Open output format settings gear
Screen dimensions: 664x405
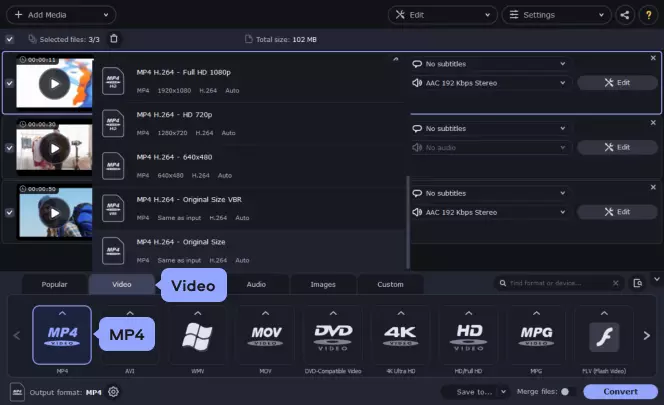(113, 392)
